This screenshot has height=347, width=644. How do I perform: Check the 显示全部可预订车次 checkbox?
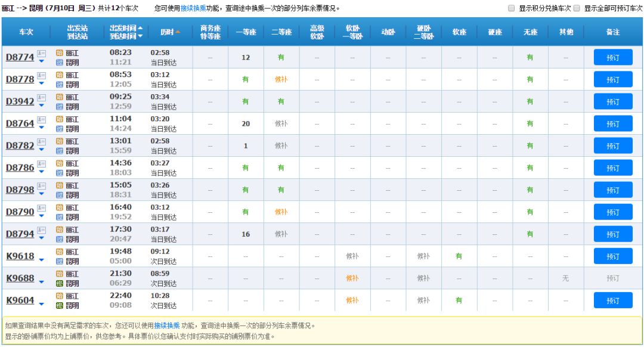pos(577,8)
